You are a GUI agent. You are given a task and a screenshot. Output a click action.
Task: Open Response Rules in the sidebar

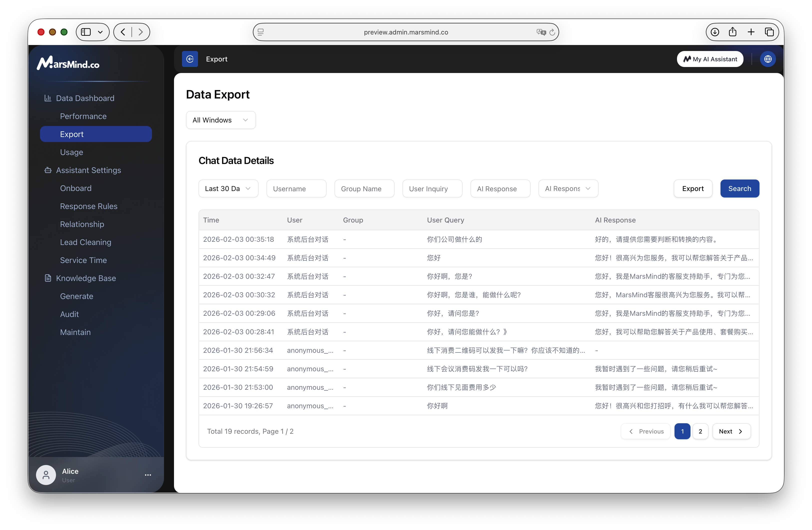(89, 206)
